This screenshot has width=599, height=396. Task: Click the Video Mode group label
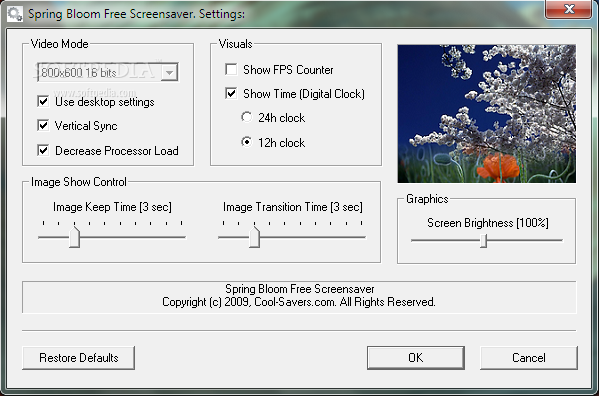(60, 44)
